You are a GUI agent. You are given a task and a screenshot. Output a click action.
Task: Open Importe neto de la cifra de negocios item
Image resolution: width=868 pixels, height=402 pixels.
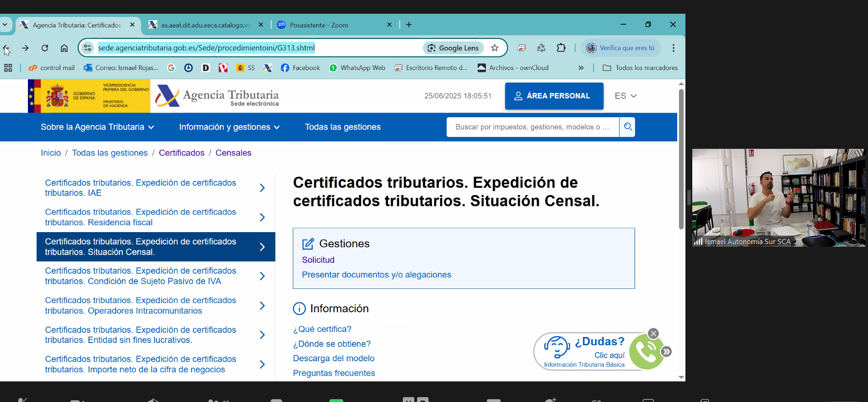(156, 364)
